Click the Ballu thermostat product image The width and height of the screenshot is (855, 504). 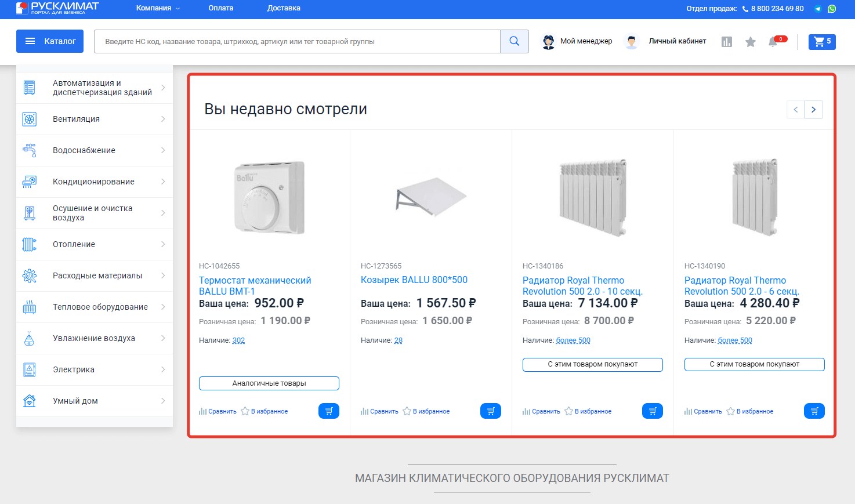click(269, 198)
